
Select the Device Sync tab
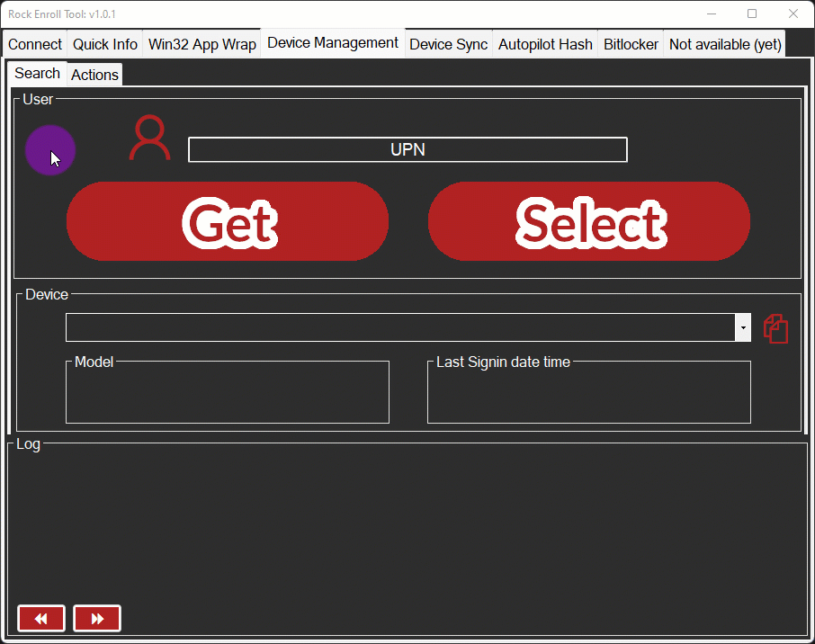click(x=448, y=43)
